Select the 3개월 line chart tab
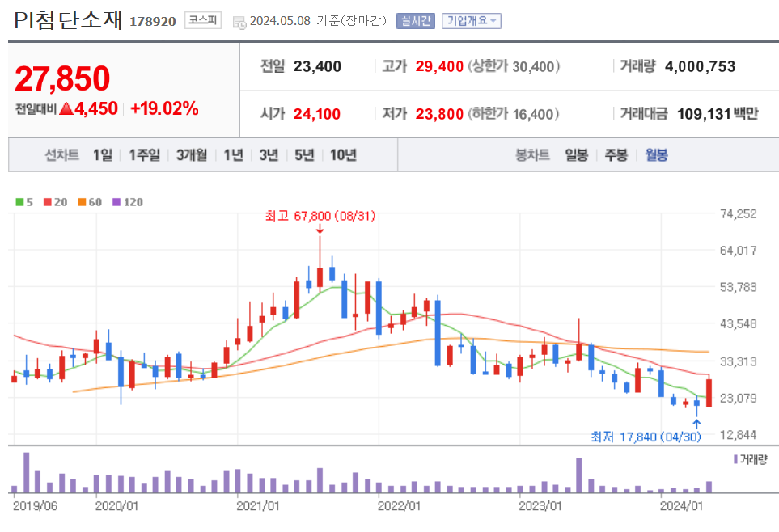Screen dimensions: 779x532 tap(192, 155)
